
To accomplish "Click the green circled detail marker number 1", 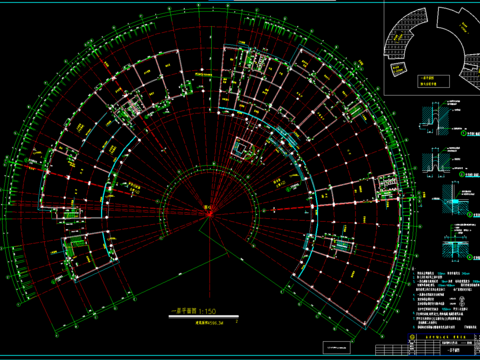I will 463,133.
